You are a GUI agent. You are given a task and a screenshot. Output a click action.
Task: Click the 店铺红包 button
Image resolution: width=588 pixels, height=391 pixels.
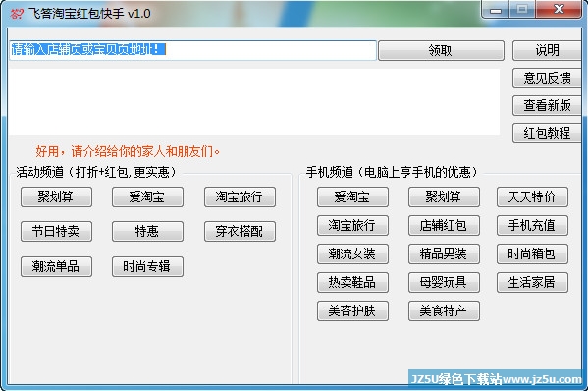click(444, 226)
